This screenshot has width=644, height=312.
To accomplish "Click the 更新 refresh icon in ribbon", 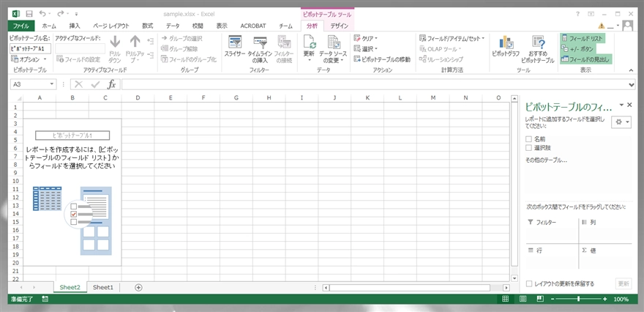I will coord(309,42).
